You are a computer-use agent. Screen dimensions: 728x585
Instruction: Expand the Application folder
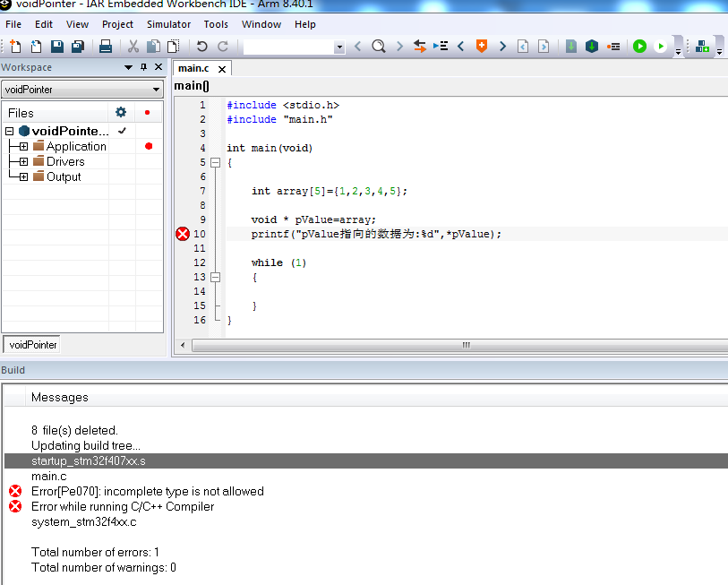point(23,146)
